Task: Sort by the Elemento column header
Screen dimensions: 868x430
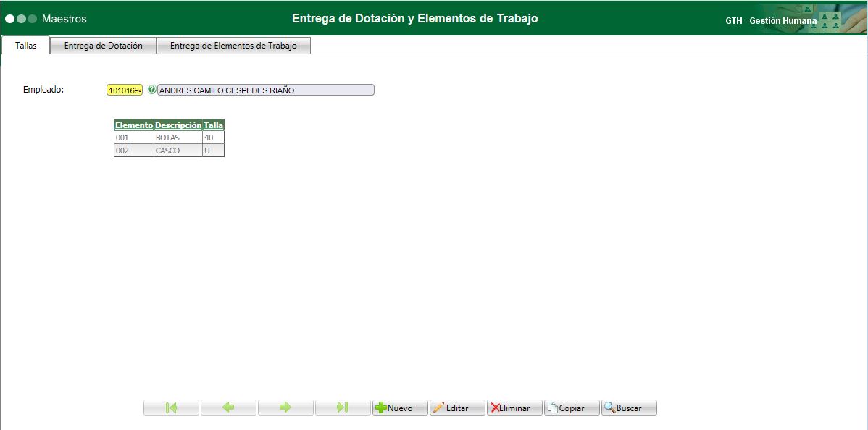Action: (x=134, y=125)
